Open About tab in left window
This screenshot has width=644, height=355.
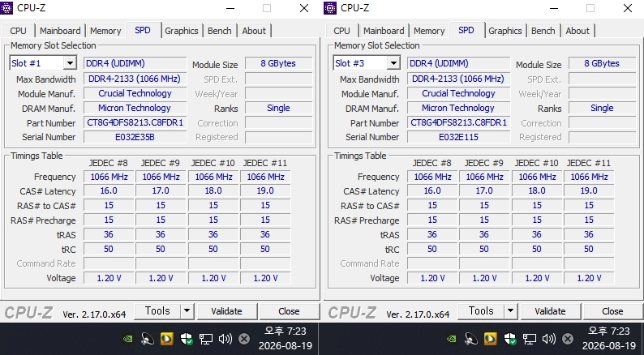pyautogui.click(x=254, y=31)
